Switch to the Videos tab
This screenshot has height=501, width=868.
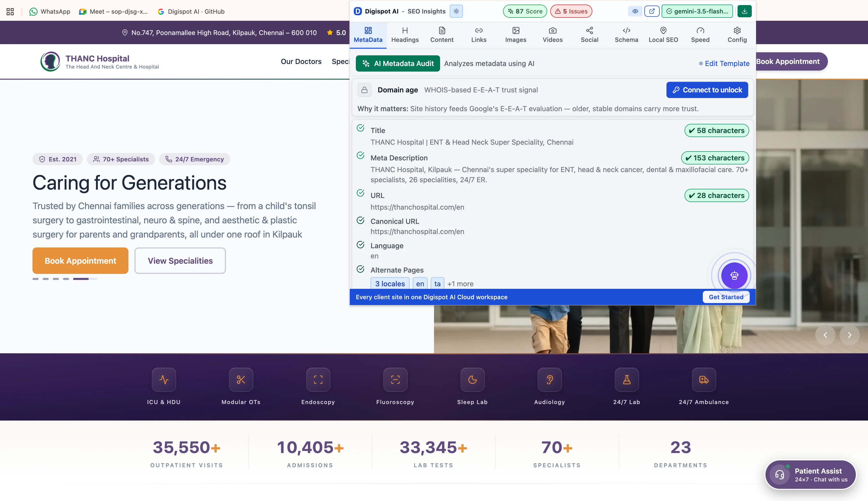553,35
